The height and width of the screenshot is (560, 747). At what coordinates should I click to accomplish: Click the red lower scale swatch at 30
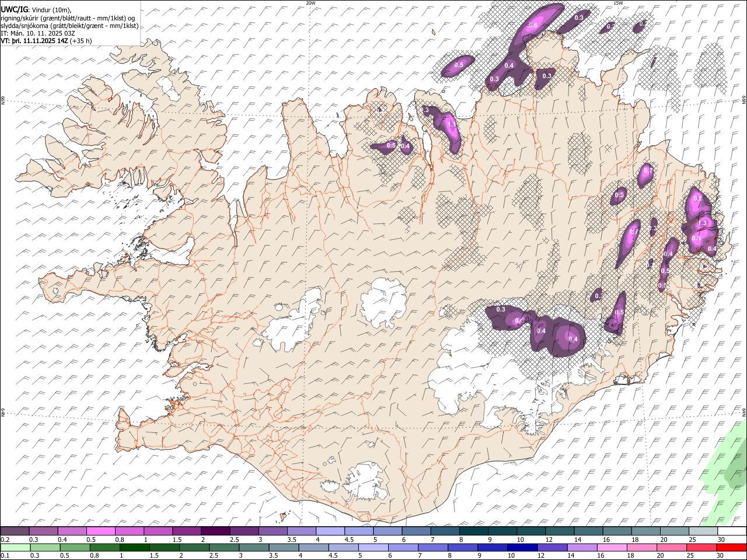coord(732,547)
